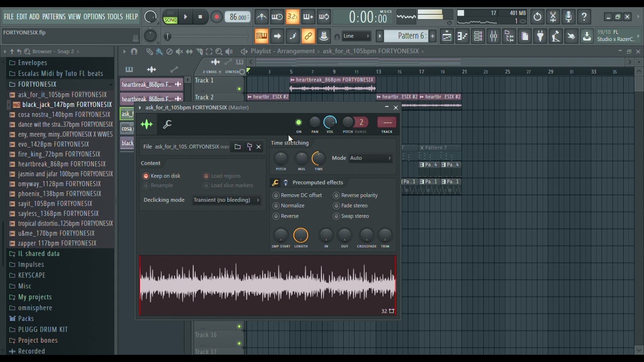Stop playback using the stop button
Image resolution: width=644 pixels, height=362 pixels.
point(200,17)
